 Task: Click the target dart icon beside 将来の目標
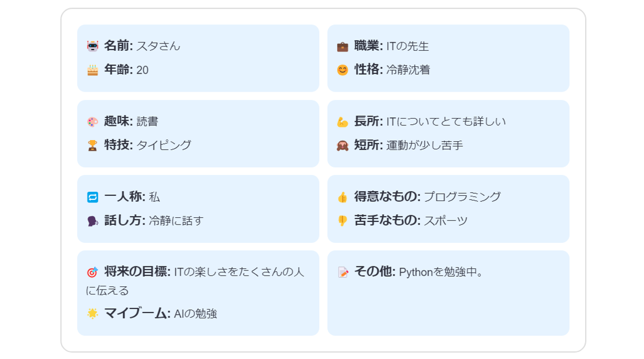[93, 273]
